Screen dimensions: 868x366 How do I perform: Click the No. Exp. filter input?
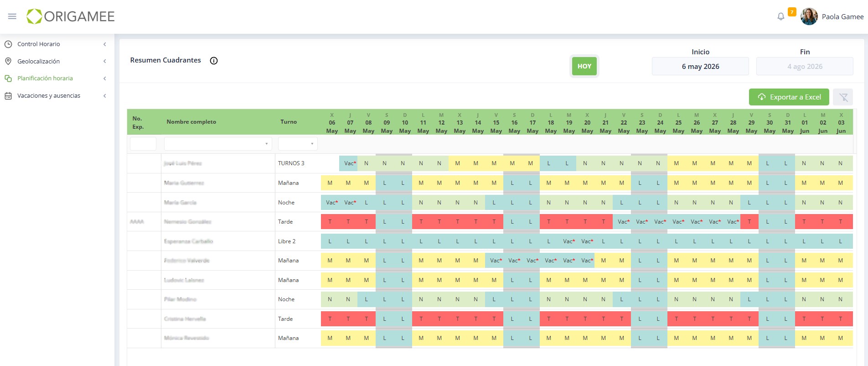point(143,144)
